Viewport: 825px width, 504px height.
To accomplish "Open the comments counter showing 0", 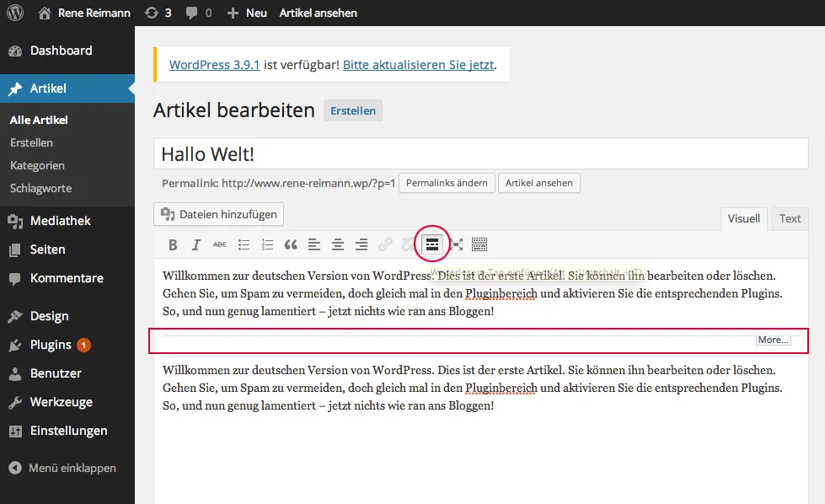I will pos(199,13).
